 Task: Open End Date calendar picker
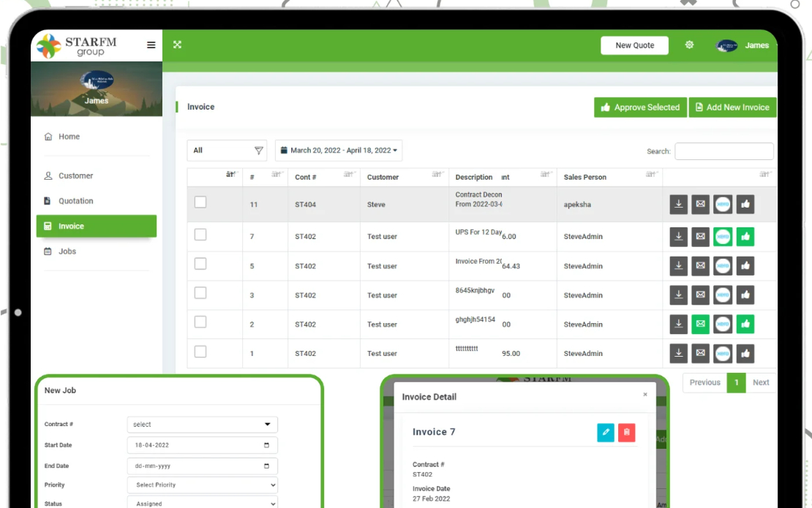click(x=267, y=466)
